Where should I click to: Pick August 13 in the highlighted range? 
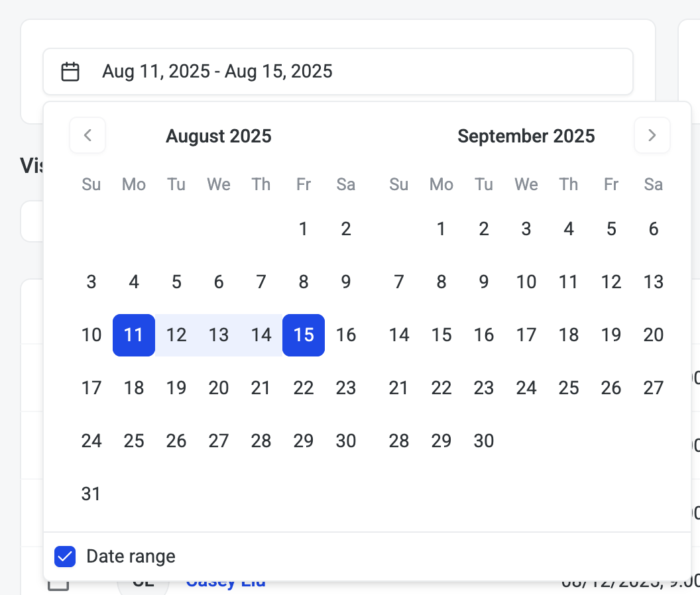coord(219,335)
